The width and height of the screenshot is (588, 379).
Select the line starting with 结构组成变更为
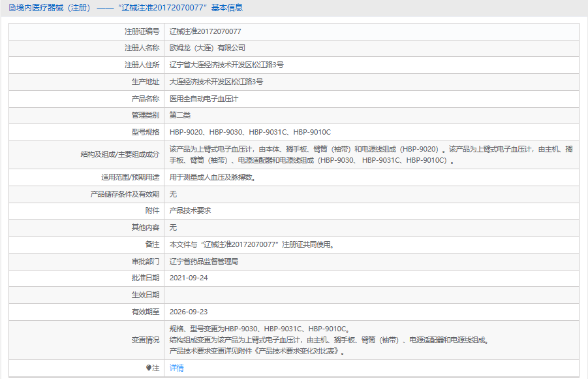[330, 340]
